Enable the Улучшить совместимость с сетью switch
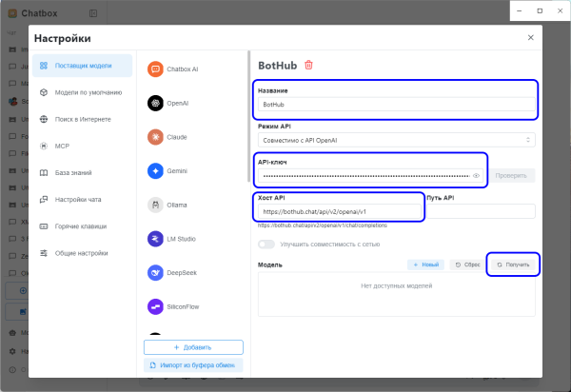Viewport: 571px width, 392px height. tap(266, 245)
